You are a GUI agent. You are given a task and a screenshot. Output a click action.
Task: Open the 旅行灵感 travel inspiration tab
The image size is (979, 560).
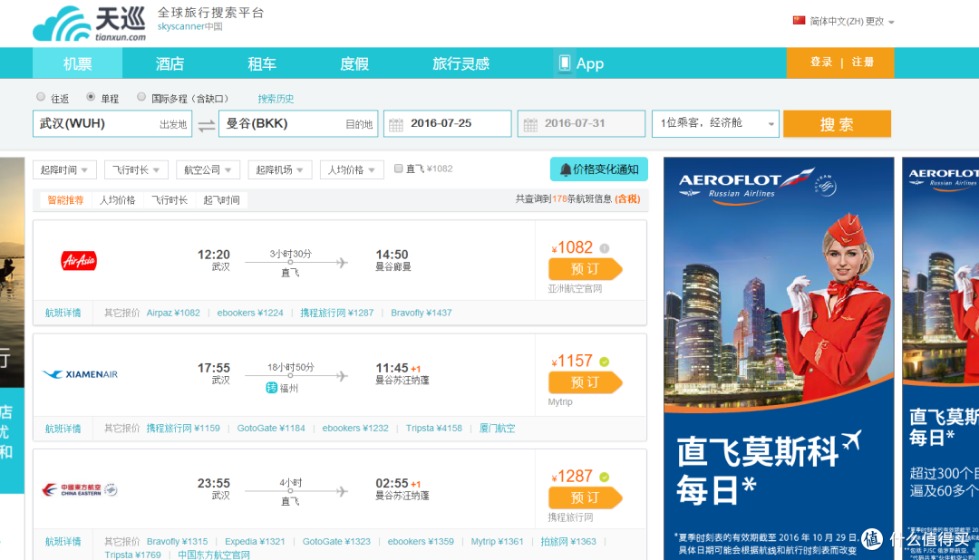pos(460,63)
